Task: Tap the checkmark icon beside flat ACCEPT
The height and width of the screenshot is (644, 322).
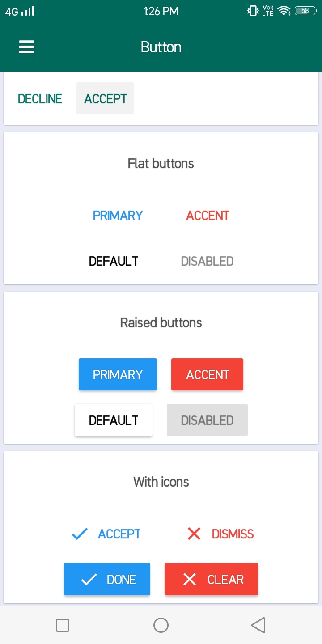Action: point(80,534)
